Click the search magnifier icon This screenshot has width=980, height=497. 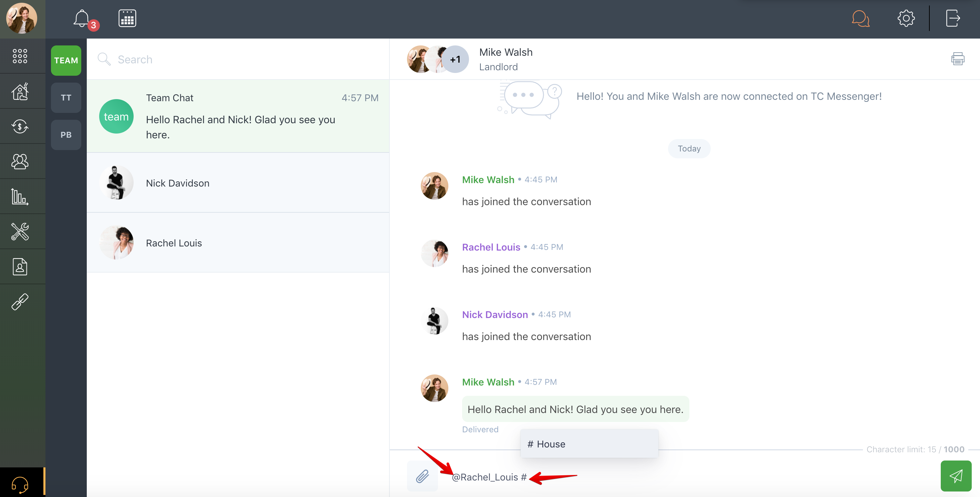coord(104,59)
